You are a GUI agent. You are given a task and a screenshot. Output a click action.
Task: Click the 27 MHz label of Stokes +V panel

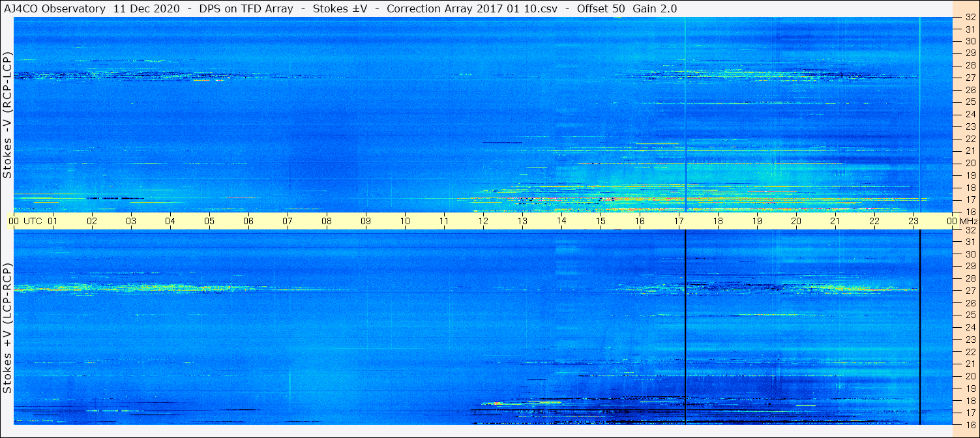970,291
